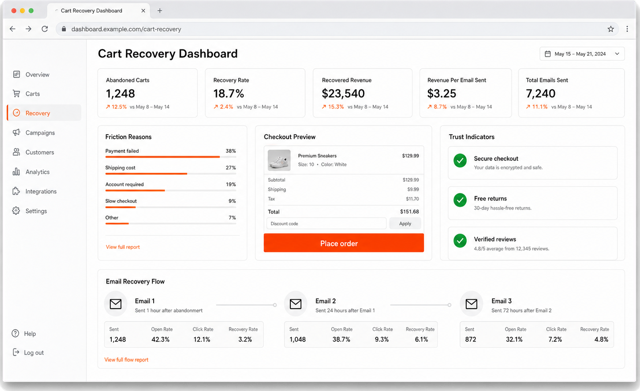
Task: Click the Carts shopping cart icon
Action: tap(16, 93)
